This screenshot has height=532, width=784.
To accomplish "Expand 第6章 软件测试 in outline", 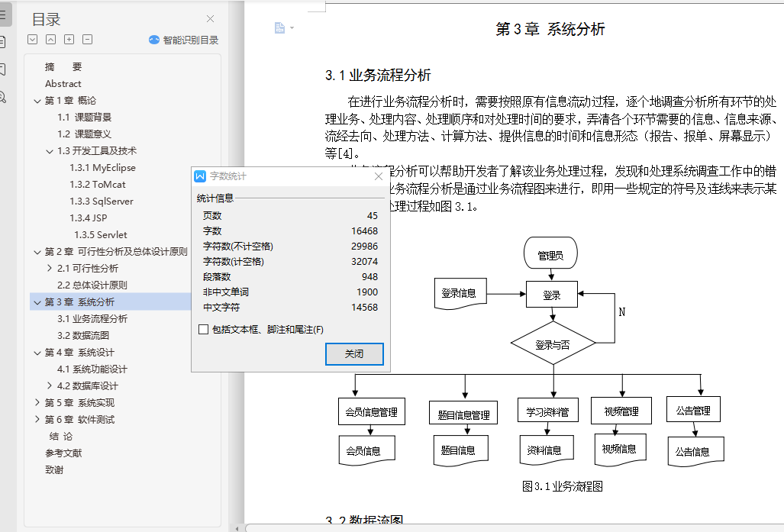I will pos(37,420).
